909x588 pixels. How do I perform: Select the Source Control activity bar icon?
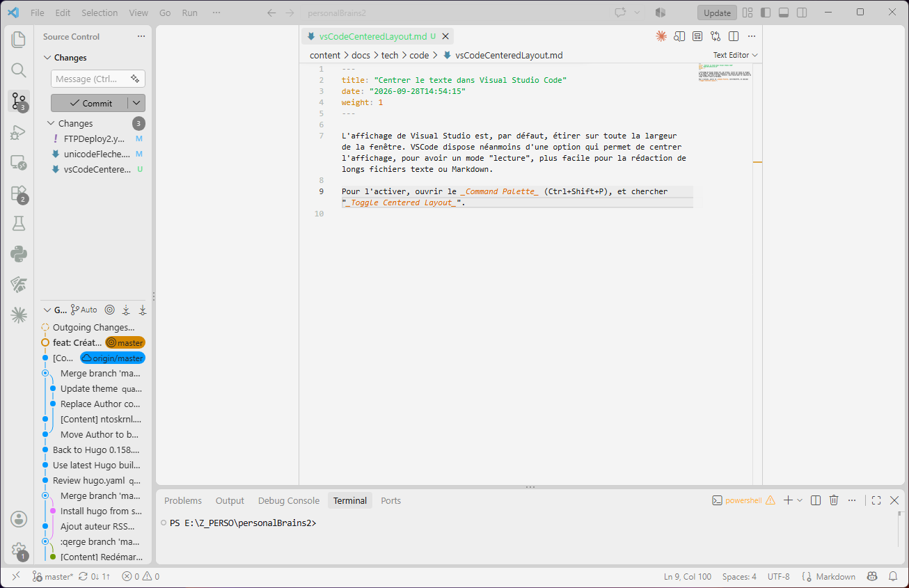tap(19, 101)
